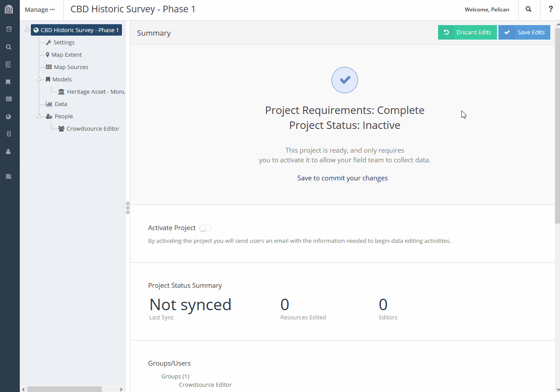Image resolution: width=560 pixels, height=392 pixels.
Task: Open the Manage menu
Action: click(x=40, y=10)
